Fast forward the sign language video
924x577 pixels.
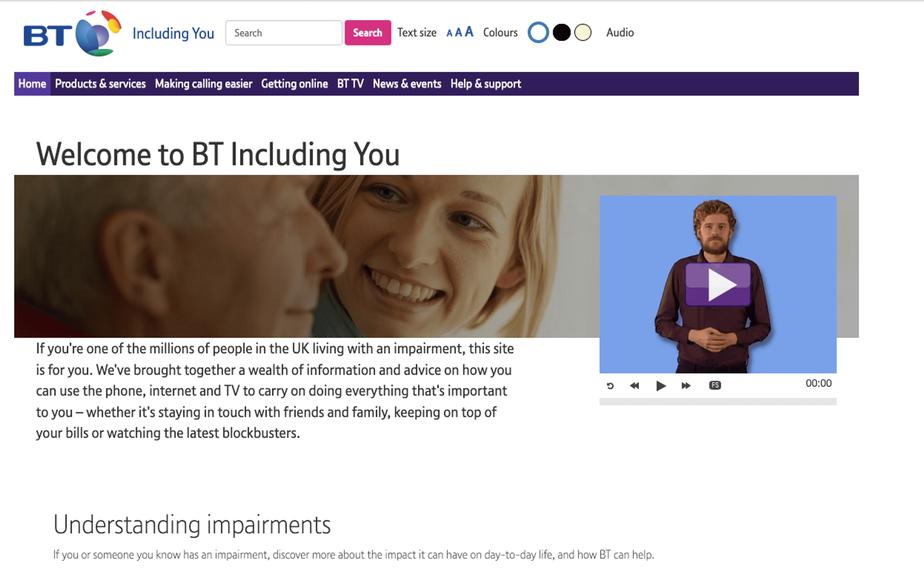tap(686, 386)
